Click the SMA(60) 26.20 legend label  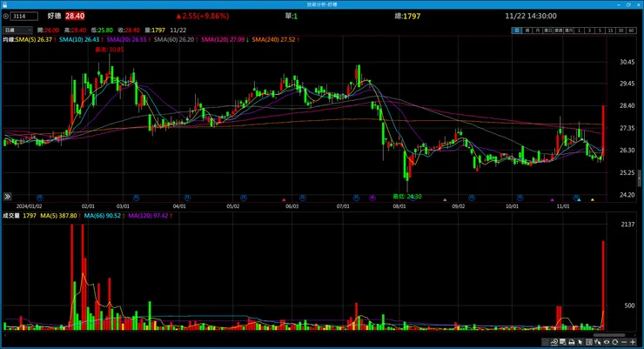click(176, 39)
